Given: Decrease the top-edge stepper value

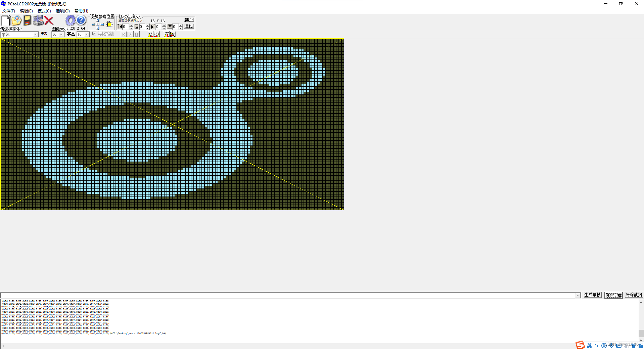Looking at the screenshot, I should [x=147, y=28].
